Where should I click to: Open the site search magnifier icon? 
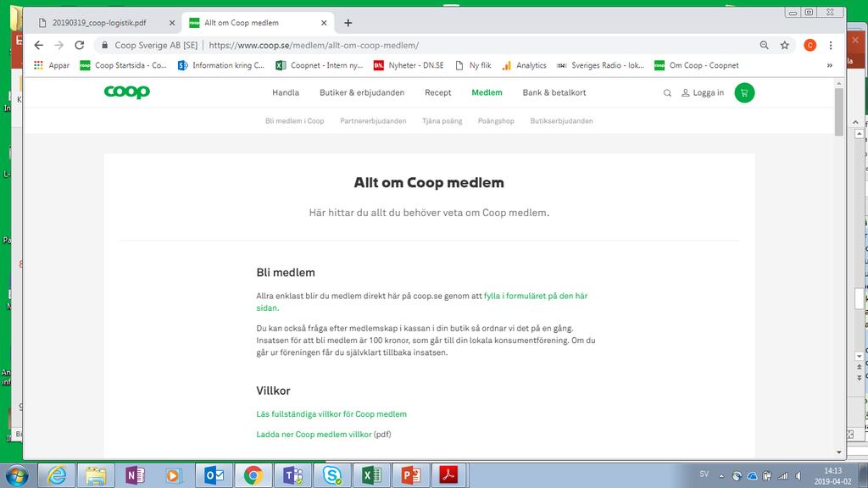click(667, 93)
